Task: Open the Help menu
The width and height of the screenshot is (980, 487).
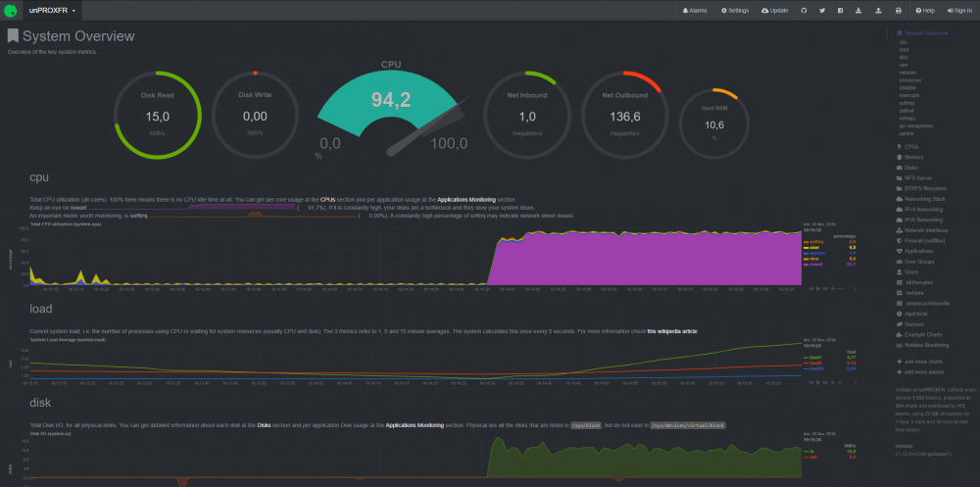Action: point(925,11)
